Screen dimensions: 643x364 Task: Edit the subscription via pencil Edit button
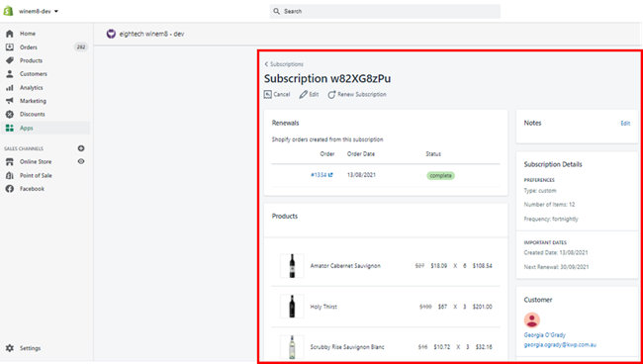(x=309, y=94)
